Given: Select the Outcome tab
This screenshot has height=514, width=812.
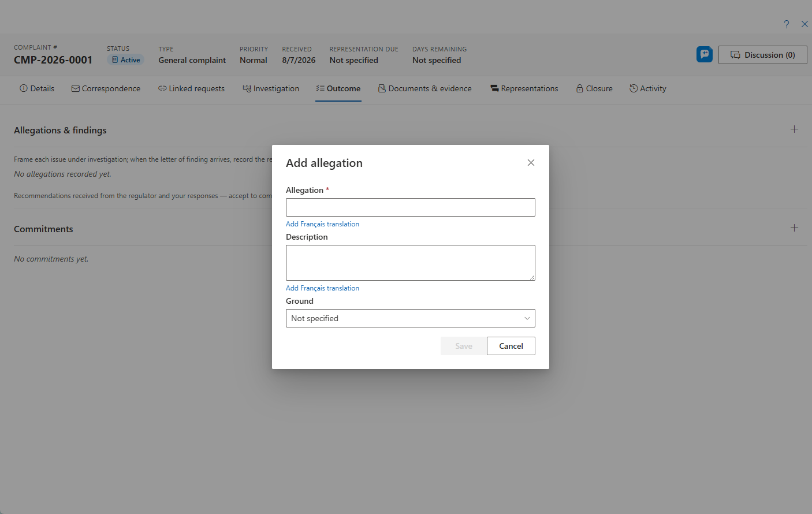Looking at the screenshot, I should [338, 88].
